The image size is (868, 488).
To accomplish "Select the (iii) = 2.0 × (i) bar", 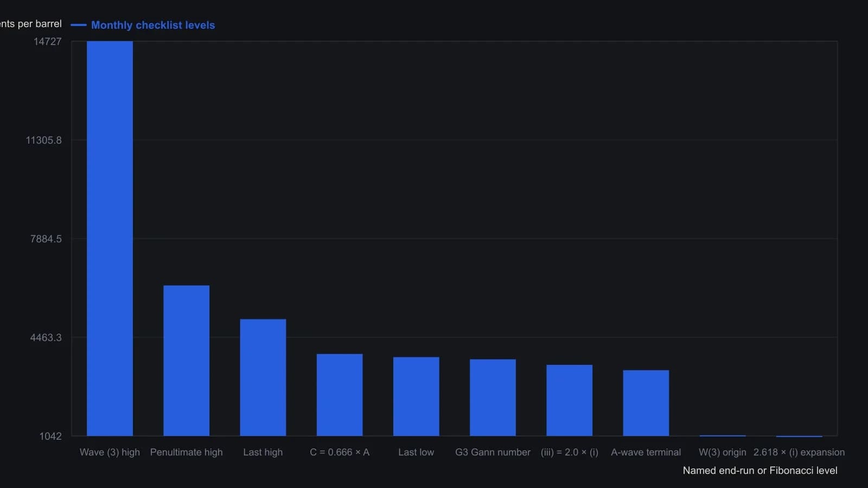I will coord(569,400).
